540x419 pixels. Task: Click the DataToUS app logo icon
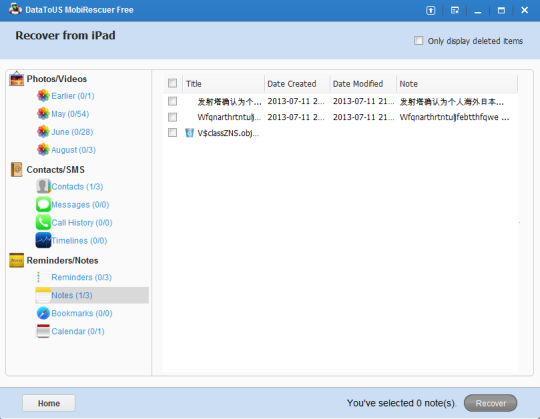coord(15,9)
